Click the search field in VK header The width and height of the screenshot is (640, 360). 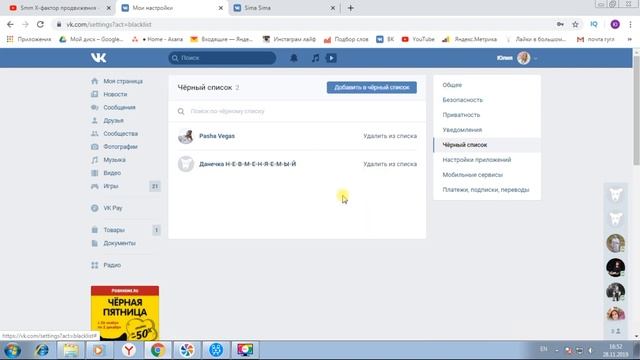[222, 58]
